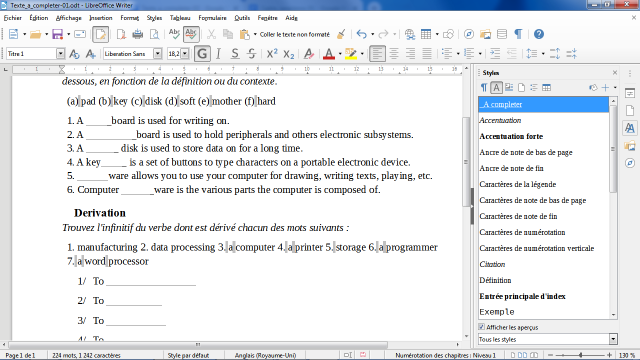Toggle bold (G) formatting
The height and width of the screenshot is (360, 640).
[202, 53]
